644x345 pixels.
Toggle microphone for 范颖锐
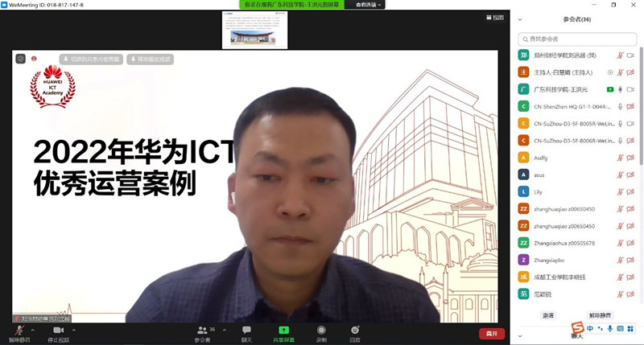pyautogui.click(x=620, y=294)
